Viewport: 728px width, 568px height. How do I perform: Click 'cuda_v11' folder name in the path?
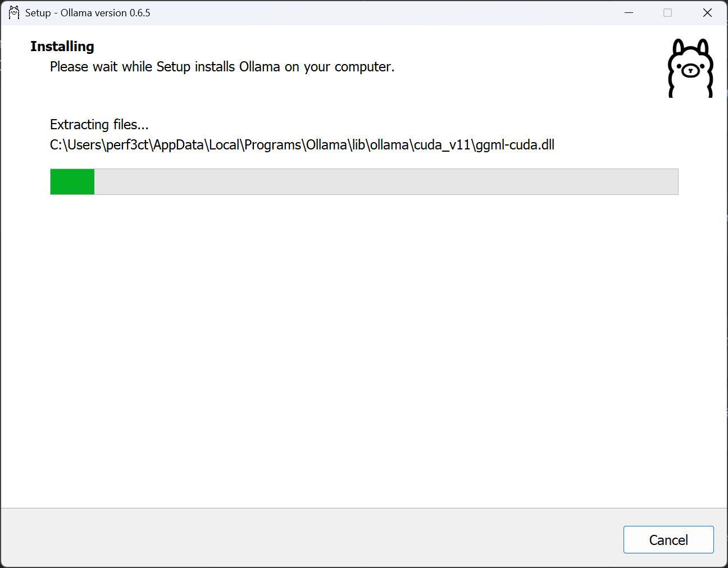point(442,145)
